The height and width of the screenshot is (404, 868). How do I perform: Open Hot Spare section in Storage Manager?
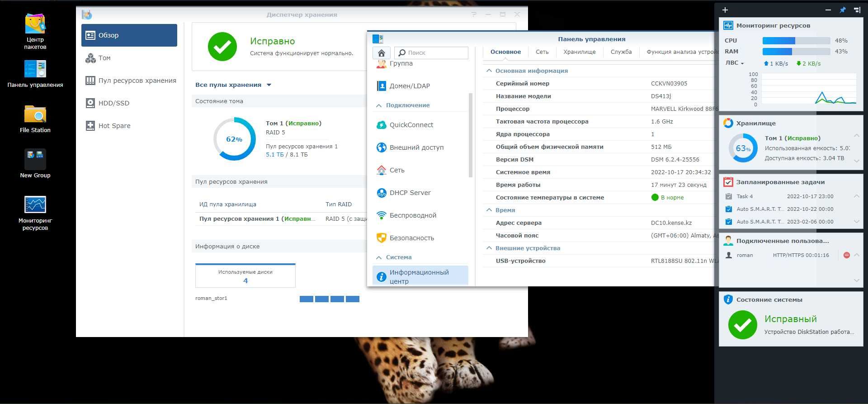tap(129, 126)
